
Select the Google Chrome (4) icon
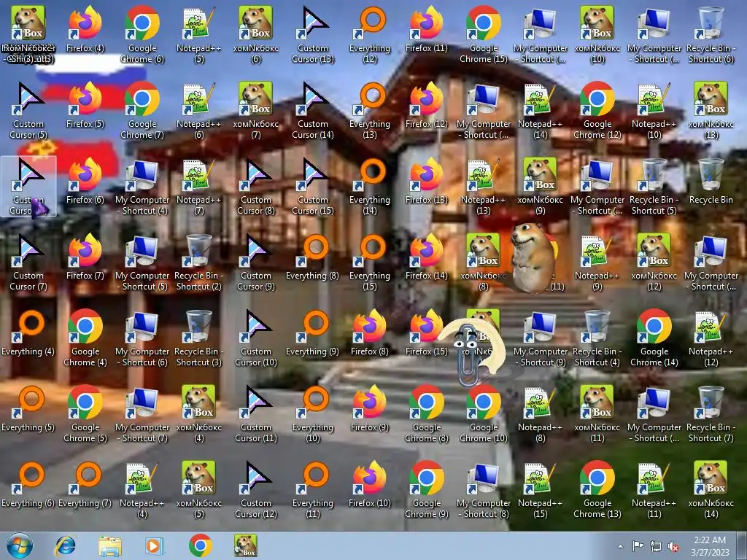85,337
